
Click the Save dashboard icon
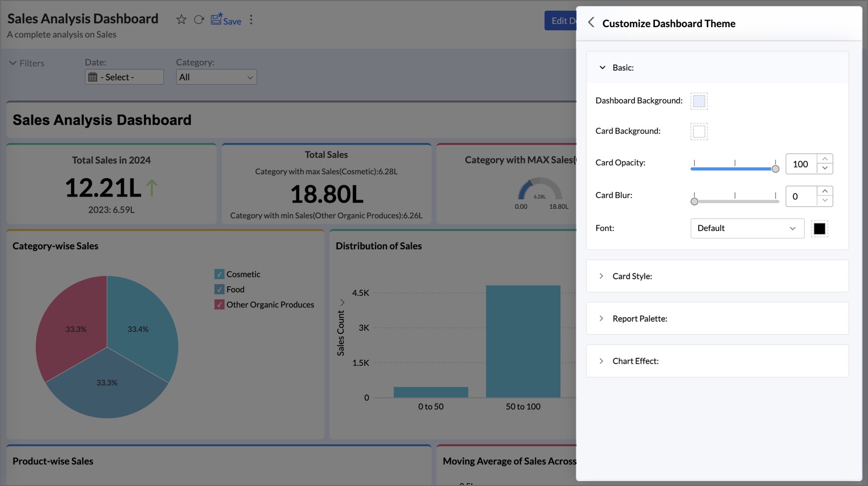pyautogui.click(x=226, y=20)
